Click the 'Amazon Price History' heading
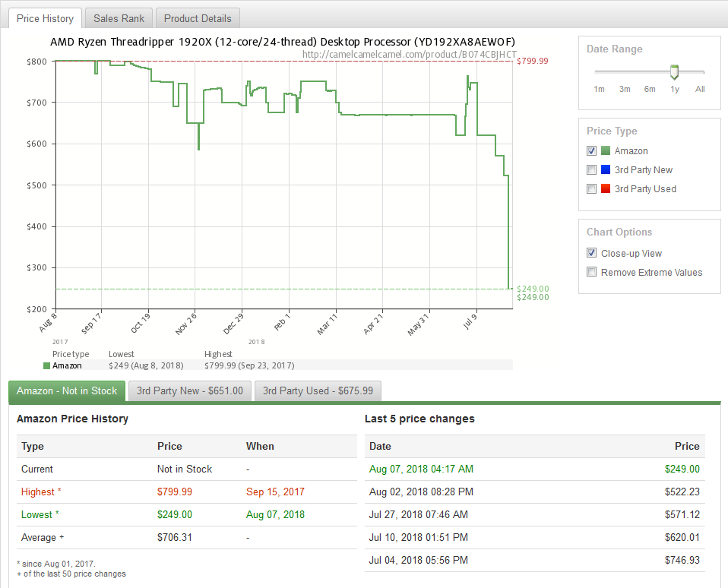728x588 pixels. tap(72, 419)
